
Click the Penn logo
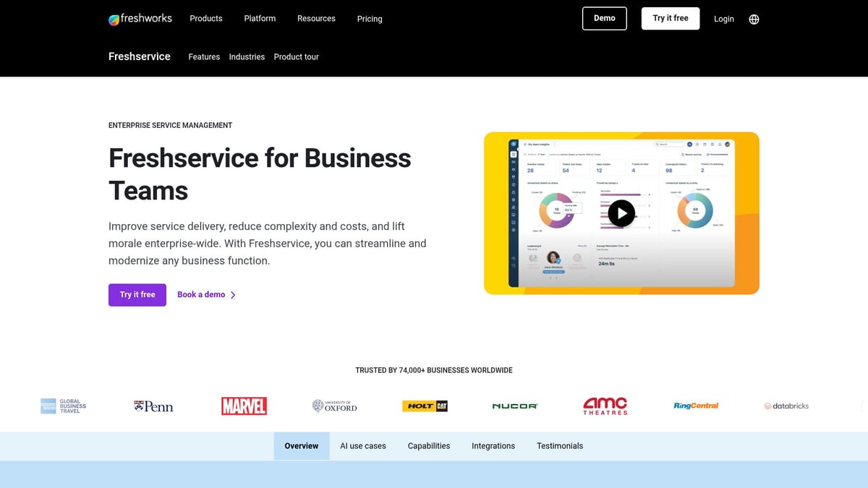pos(153,406)
